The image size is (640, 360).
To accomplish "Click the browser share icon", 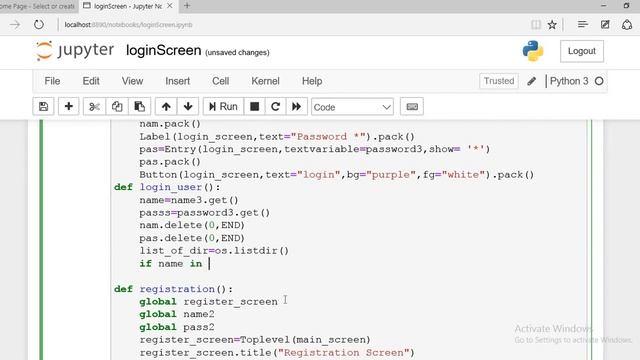I will 627,25.
